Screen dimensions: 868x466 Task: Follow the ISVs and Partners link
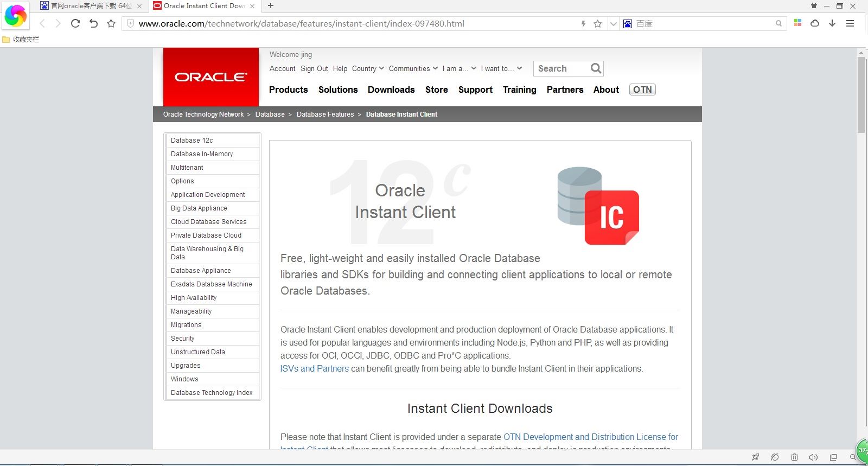click(315, 368)
